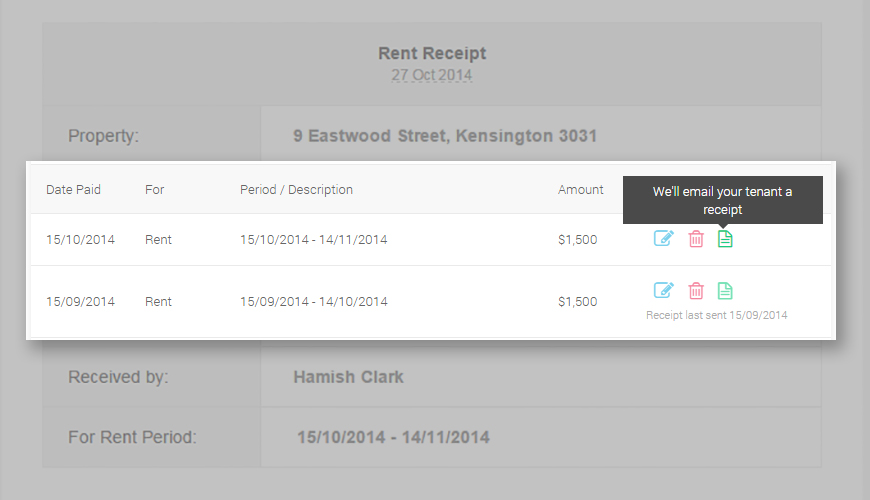Click the Rent Receipt heading
The height and width of the screenshot is (500, 870).
pyautogui.click(x=432, y=54)
